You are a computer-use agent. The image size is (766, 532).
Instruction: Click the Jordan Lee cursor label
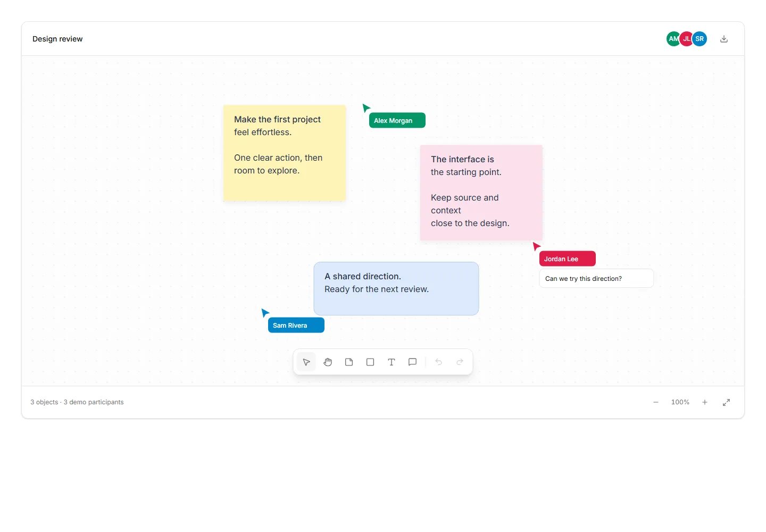point(568,259)
